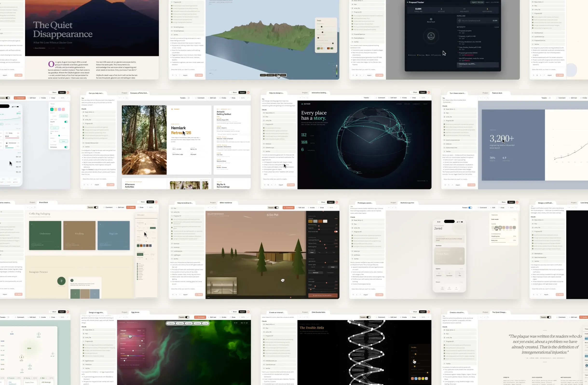Expand the Plan step in Meditation app chat
This screenshot has width=588, height=385.
pos(368,224)
